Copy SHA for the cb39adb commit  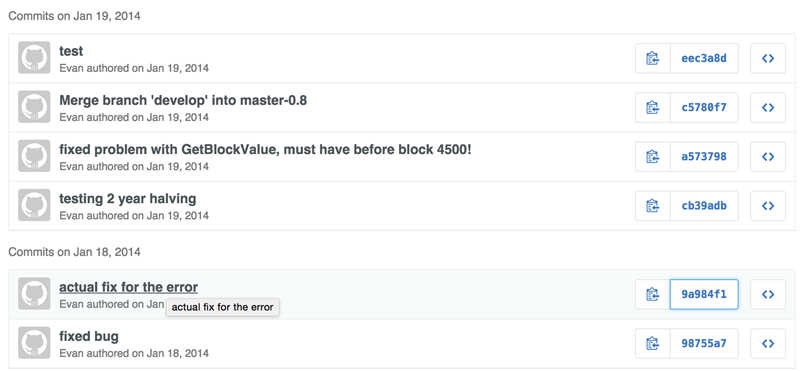653,206
